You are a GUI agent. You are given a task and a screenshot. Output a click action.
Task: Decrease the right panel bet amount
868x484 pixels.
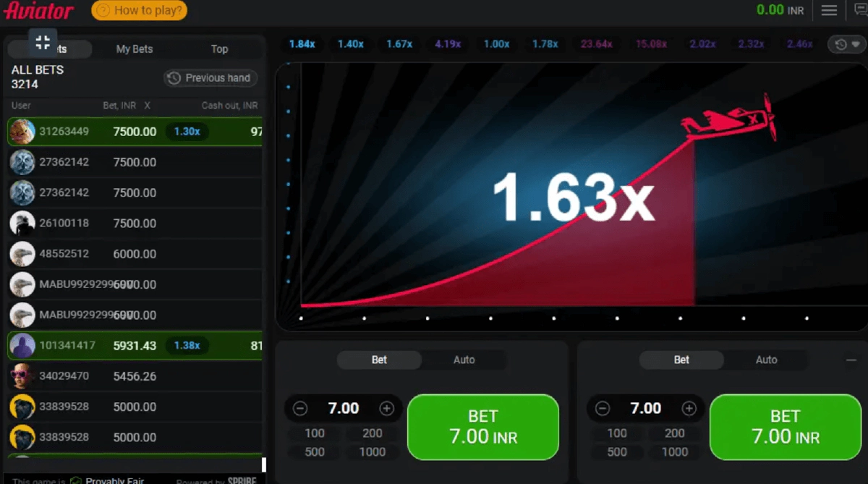[603, 409]
